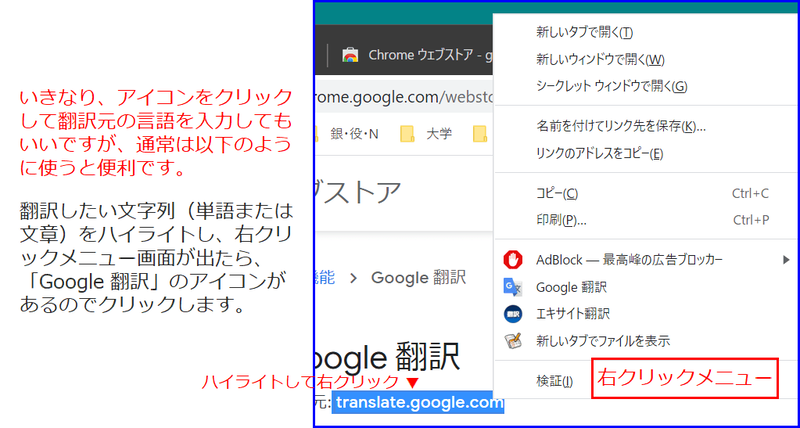Click the エキサイト翻訳 round icon
This screenshot has height=428, width=800.
point(512,314)
